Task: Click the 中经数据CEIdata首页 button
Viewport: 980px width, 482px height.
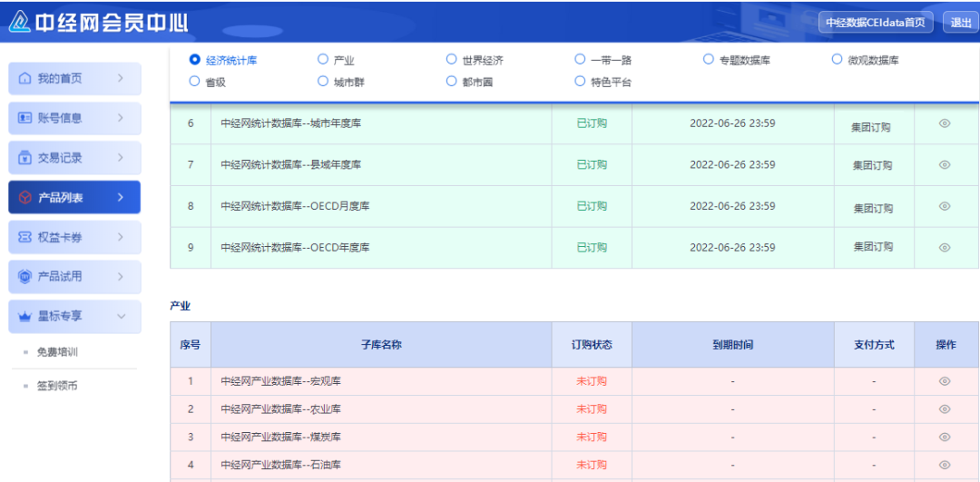Action: (876, 23)
